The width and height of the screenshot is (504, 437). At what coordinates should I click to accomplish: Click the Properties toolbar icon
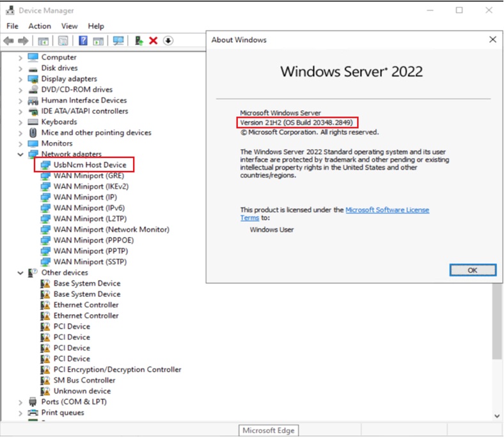point(63,41)
